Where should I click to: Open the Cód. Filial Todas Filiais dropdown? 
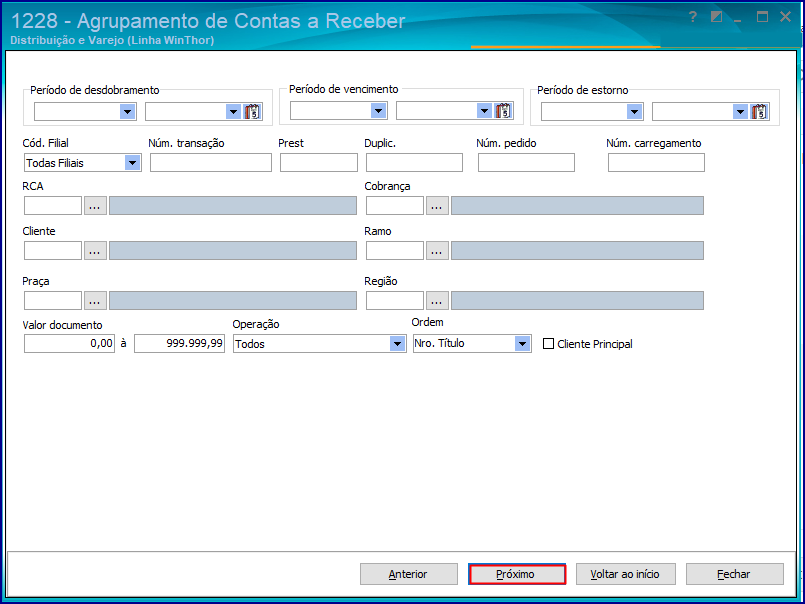[x=132, y=163]
